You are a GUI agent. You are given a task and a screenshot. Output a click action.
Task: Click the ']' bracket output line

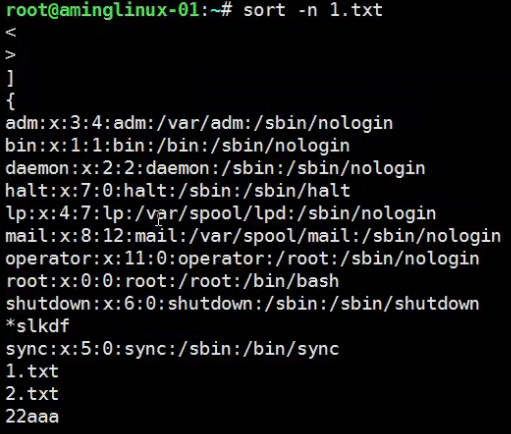point(10,79)
